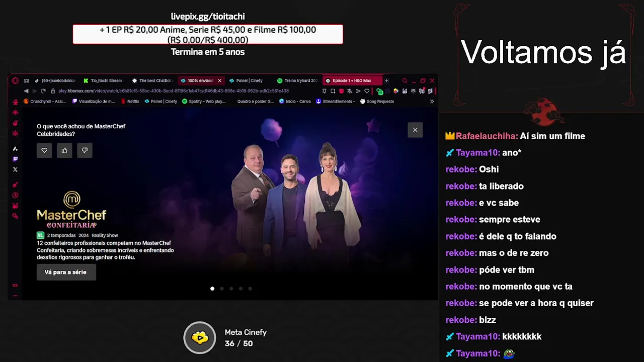
Task: Click the donation goal progress bar
Action: (x=208, y=35)
